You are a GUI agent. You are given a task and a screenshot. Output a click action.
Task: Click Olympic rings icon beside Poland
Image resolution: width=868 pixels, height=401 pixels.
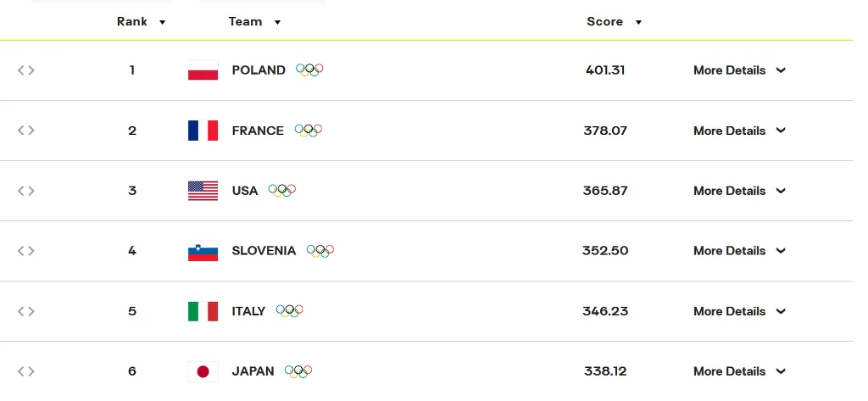(x=309, y=70)
